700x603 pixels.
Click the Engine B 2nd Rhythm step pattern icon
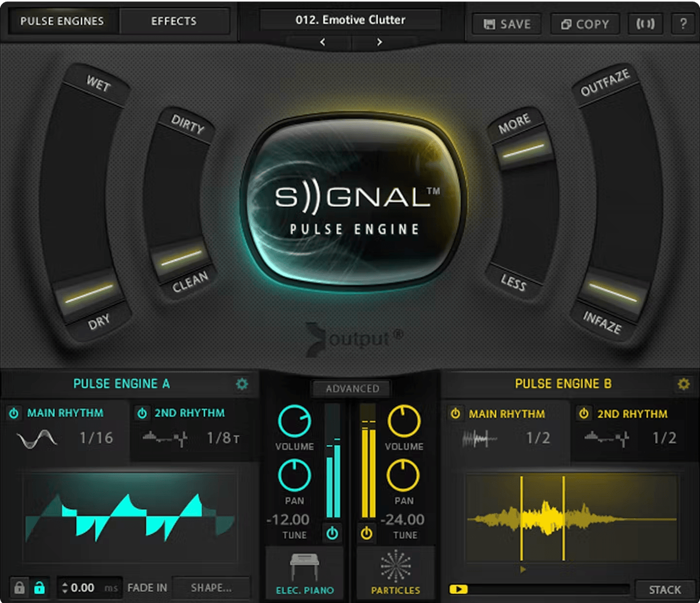coord(607,438)
